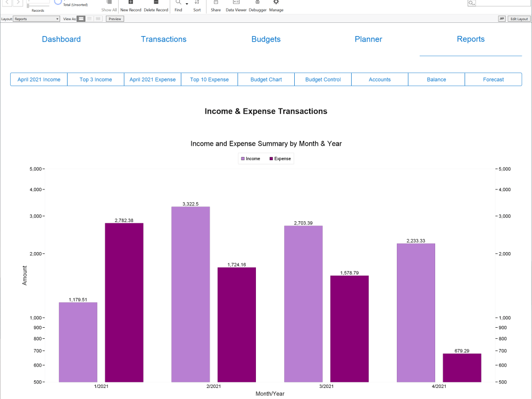This screenshot has height=399, width=532.
Task: Switch to the Budgets tab
Action: (266, 39)
